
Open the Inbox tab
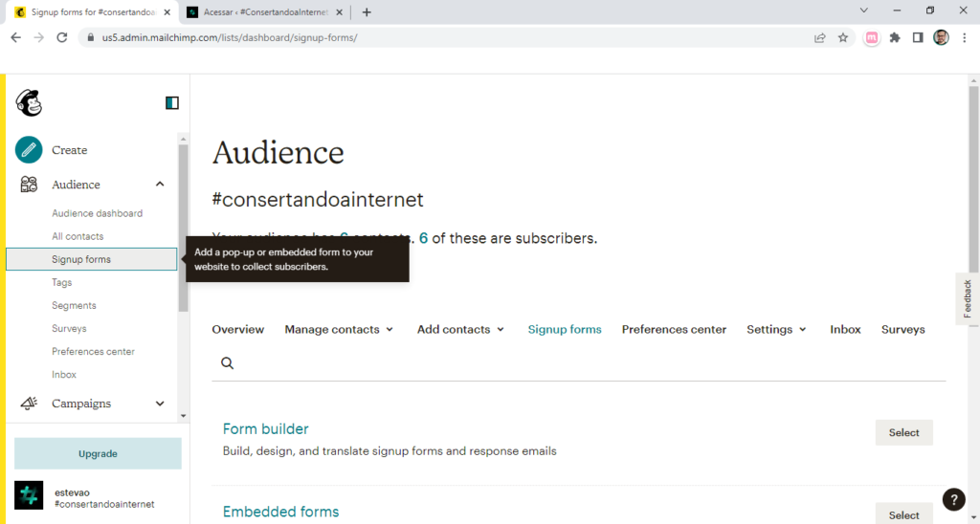(845, 329)
